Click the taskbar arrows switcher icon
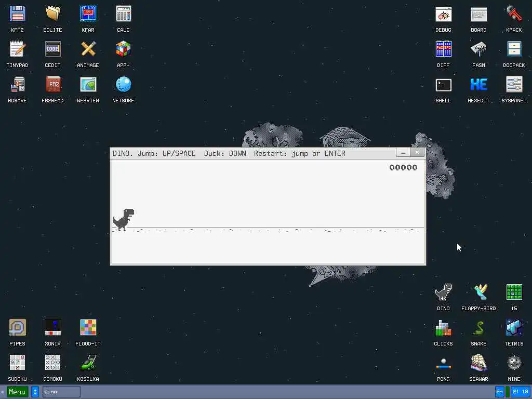 coord(35,392)
